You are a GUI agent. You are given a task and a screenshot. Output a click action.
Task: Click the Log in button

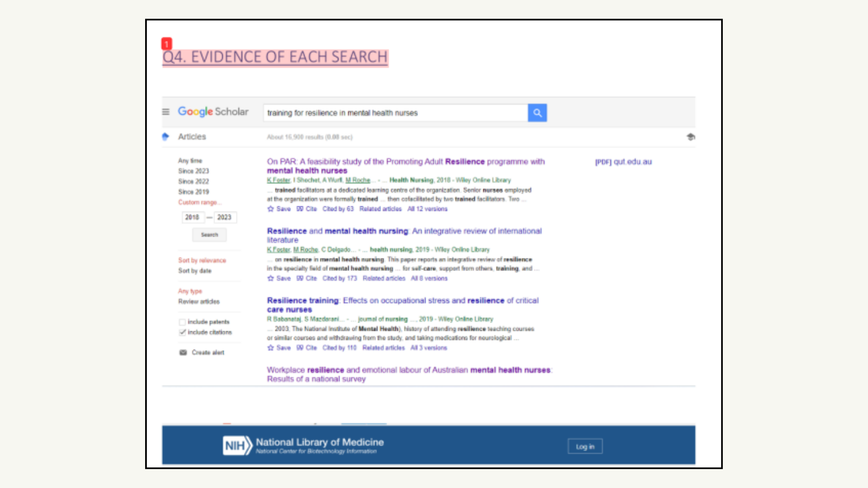point(585,446)
